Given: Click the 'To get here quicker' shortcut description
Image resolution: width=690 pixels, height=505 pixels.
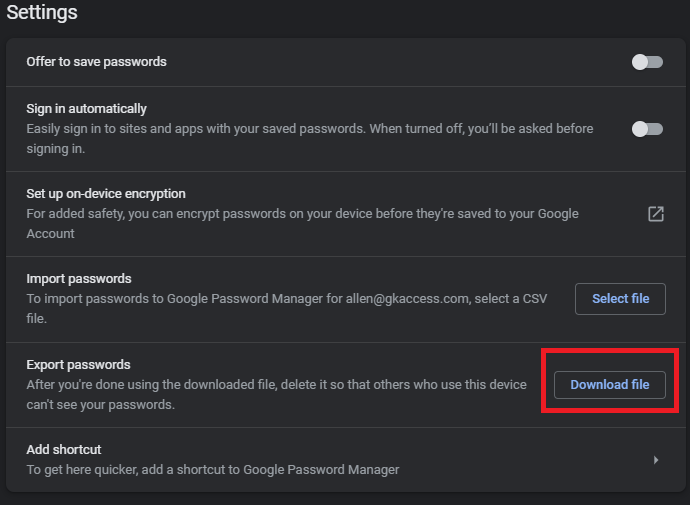Looking at the screenshot, I should [213, 470].
